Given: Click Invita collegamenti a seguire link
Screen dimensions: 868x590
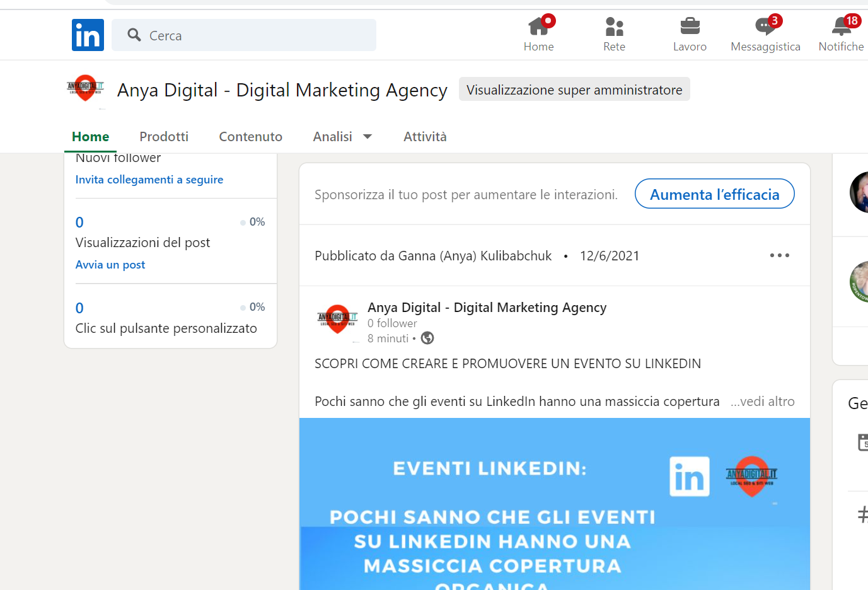Looking at the screenshot, I should [x=149, y=180].
